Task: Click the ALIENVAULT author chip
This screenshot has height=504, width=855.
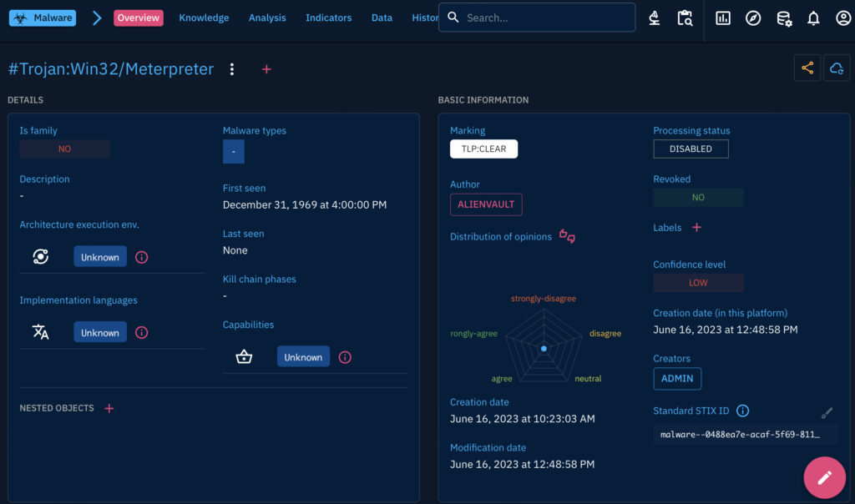Action: [x=486, y=204]
